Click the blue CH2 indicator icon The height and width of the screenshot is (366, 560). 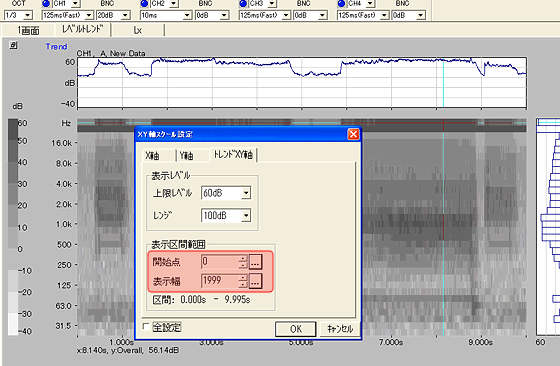[x=144, y=4]
